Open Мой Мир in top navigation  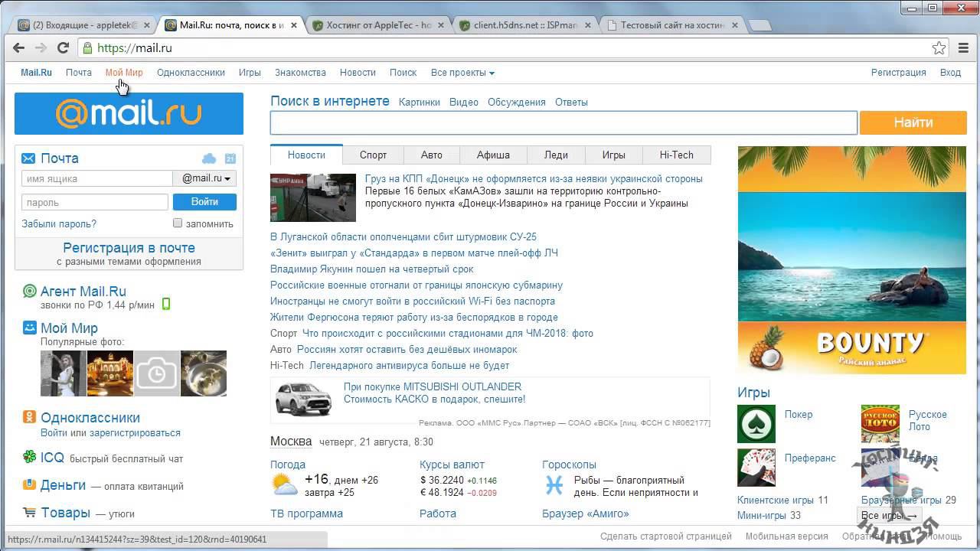[124, 73]
